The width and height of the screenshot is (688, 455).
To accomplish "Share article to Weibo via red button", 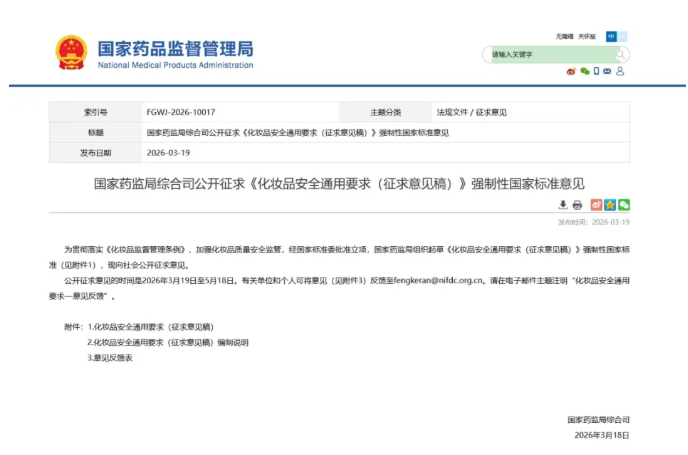I will click(x=597, y=205).
